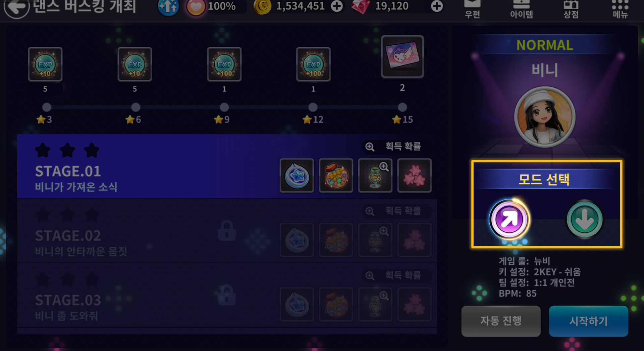Open the winged ticket reward thumbnail
The image size is (644, 351).
click(x=402, y=56)
